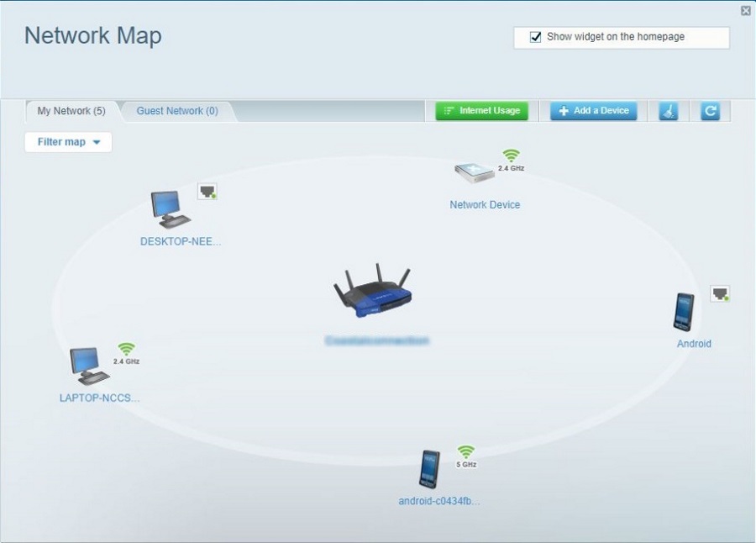Click the Android device label

click(694, 344)
